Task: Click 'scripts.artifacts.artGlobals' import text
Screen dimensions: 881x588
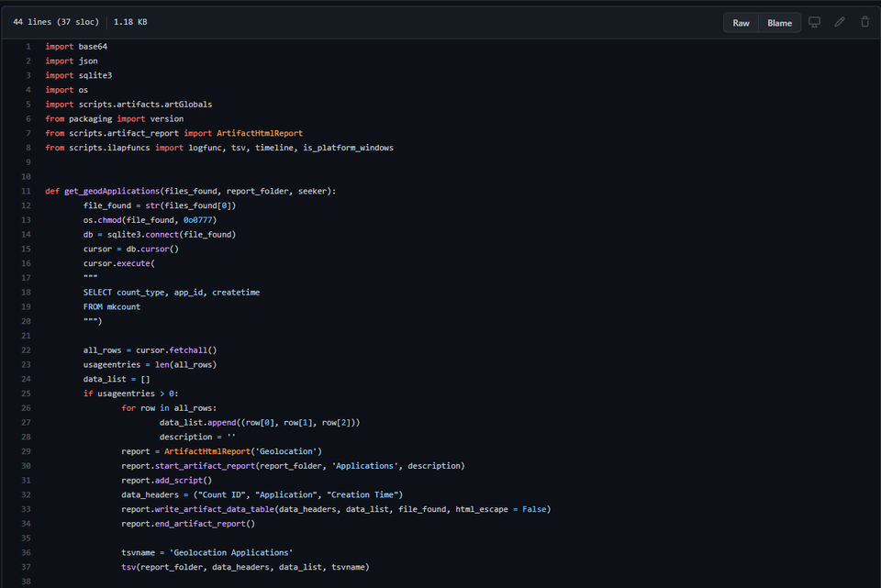Action: coord(145,105)
